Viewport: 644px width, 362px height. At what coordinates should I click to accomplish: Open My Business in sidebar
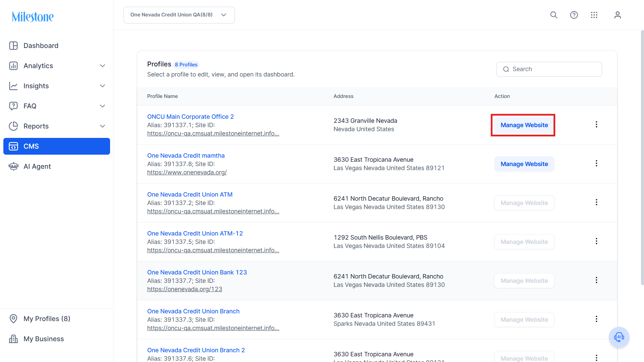coord(57,339)
